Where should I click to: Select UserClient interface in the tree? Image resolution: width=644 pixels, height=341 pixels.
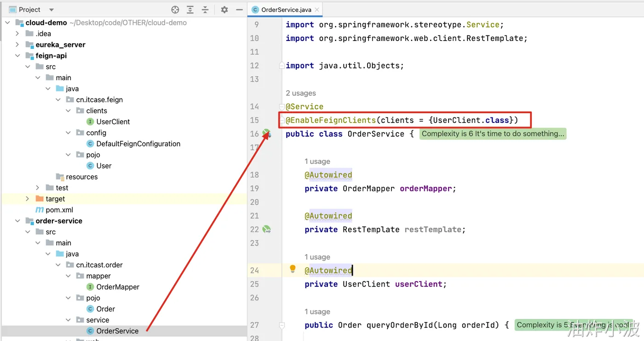coord(113,121)
